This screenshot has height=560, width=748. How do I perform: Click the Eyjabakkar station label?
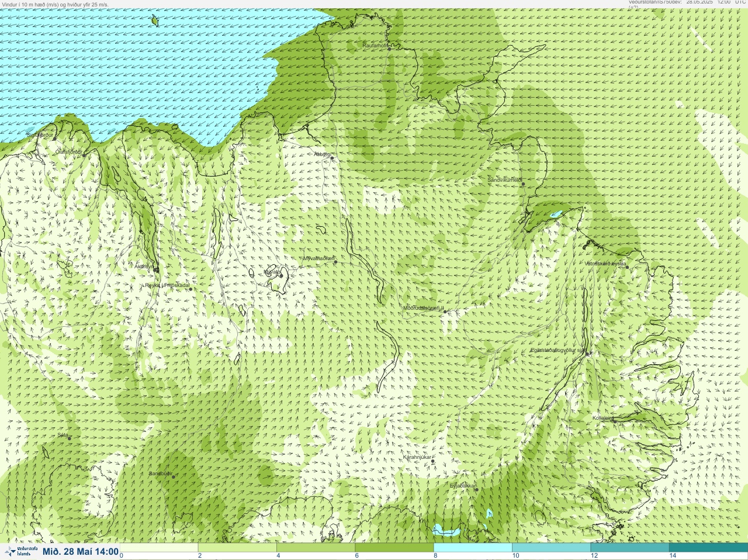pyautogui.click(x=463, y=485)
